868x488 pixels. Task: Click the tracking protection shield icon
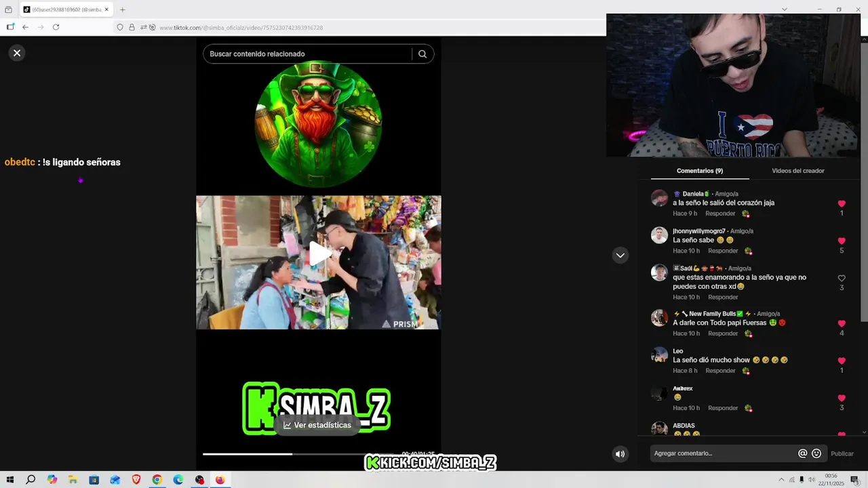[120, 27]
